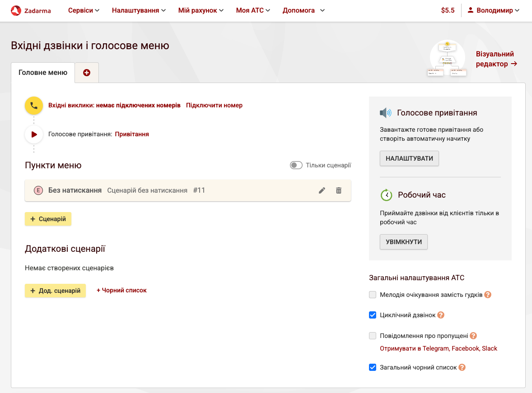Viewport: 532px width, 393px height.
Task: Click the yellow incoming calls phone icon
Action: (34, 106)
